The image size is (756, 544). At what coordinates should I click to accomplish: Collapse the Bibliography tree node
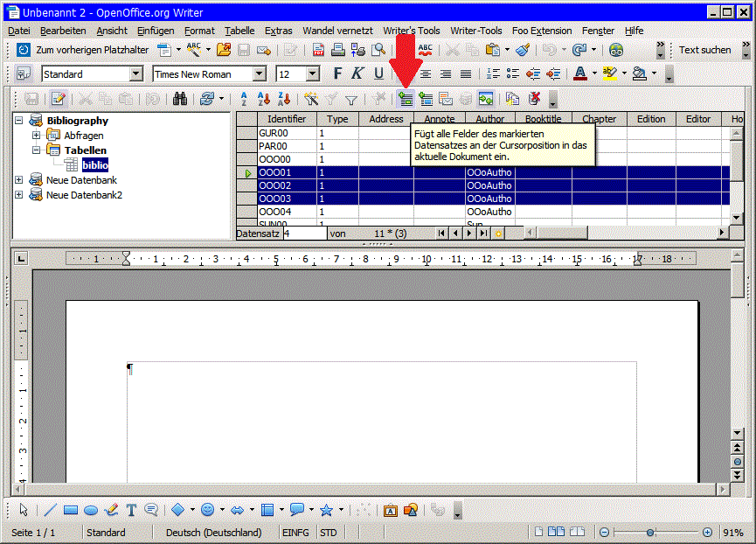(x=19, y=120)
